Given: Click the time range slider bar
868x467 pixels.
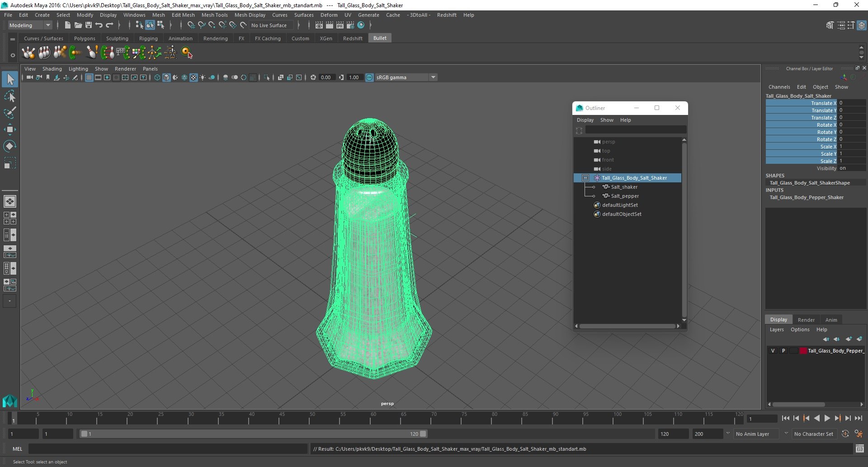Looking at the screenshot, I should click(253, 434).
